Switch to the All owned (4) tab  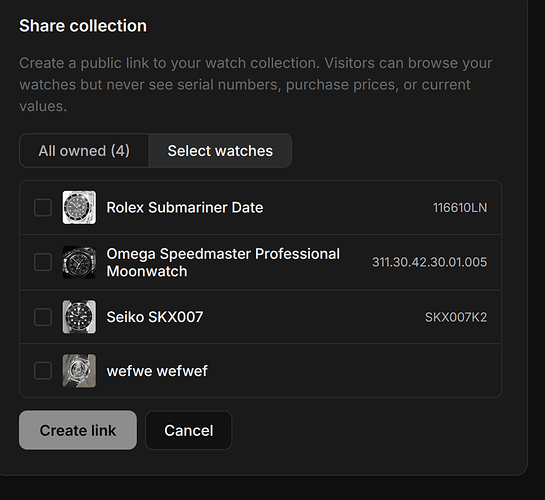click(x=84, y=151)
